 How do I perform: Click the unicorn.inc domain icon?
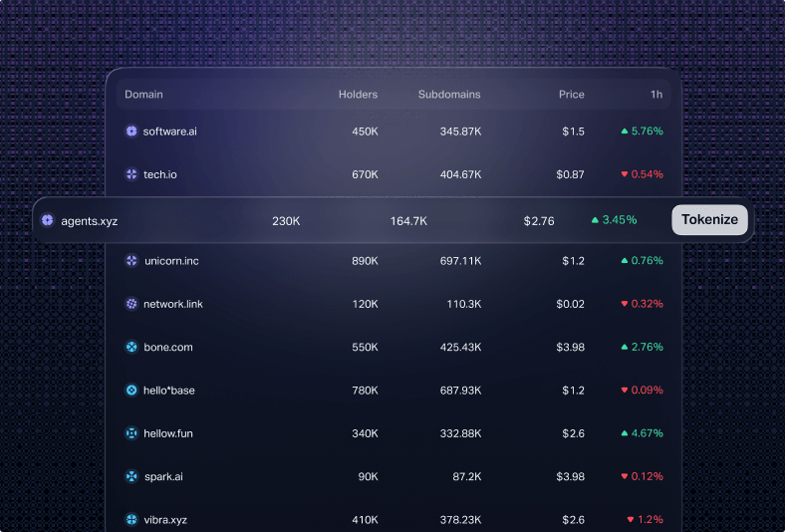[131, 261]
